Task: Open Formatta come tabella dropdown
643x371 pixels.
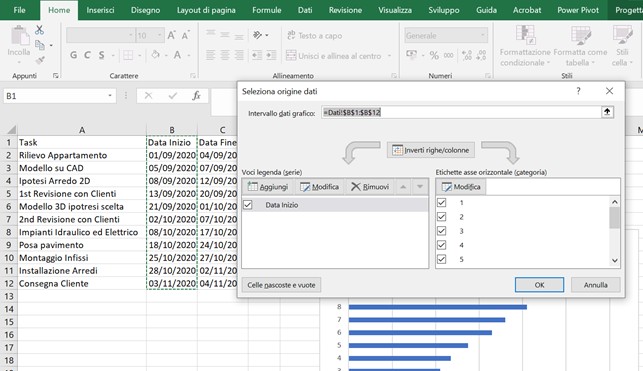Action: click(x=580, y=46)
